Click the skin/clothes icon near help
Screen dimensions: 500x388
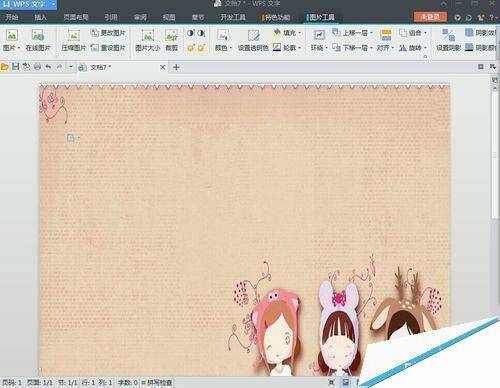[480, 17]
